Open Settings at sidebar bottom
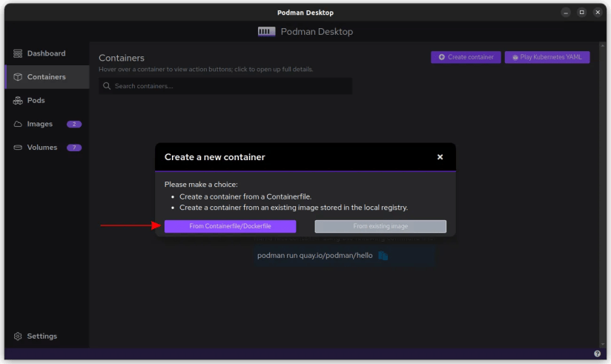Viewport: 611px width, 364px height. pos(47,336)
